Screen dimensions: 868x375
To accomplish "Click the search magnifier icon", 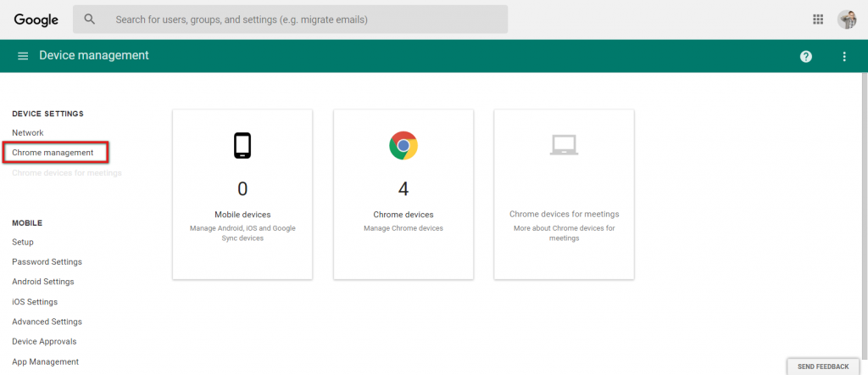I will [x=90, y=20].
